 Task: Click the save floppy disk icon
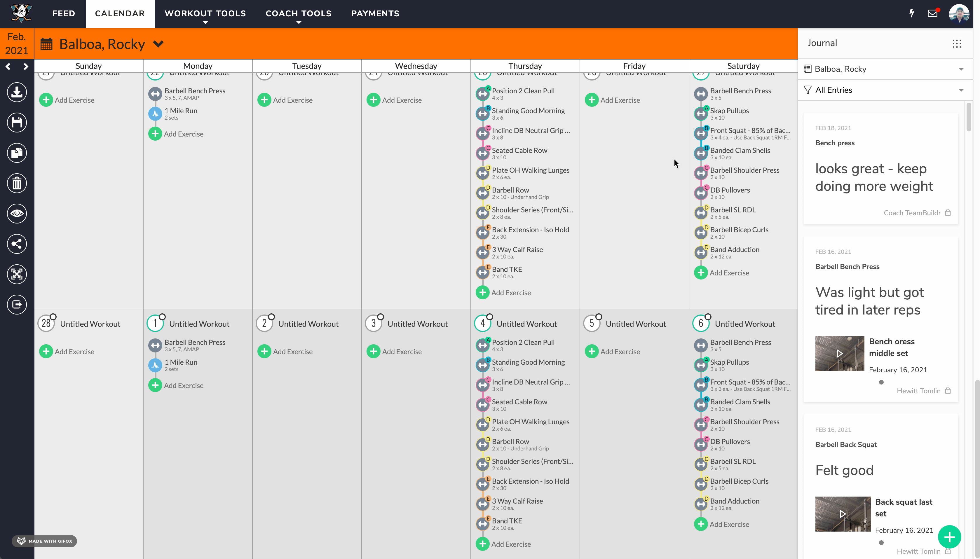[17, 123]
